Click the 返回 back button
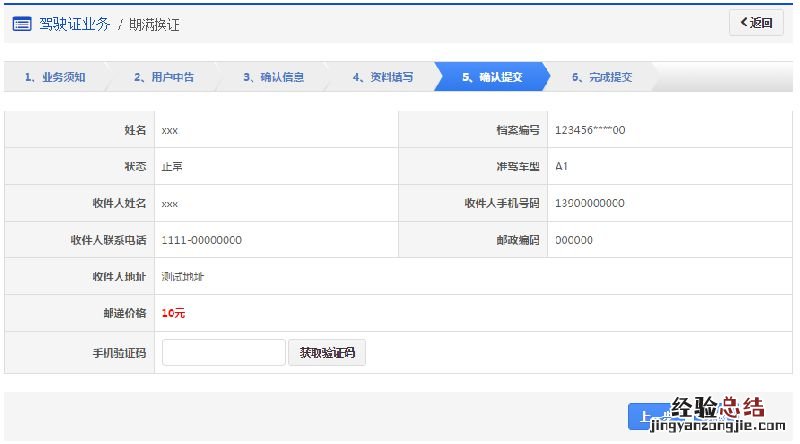The width and height of the screenshot is (800, 444). 756,23
